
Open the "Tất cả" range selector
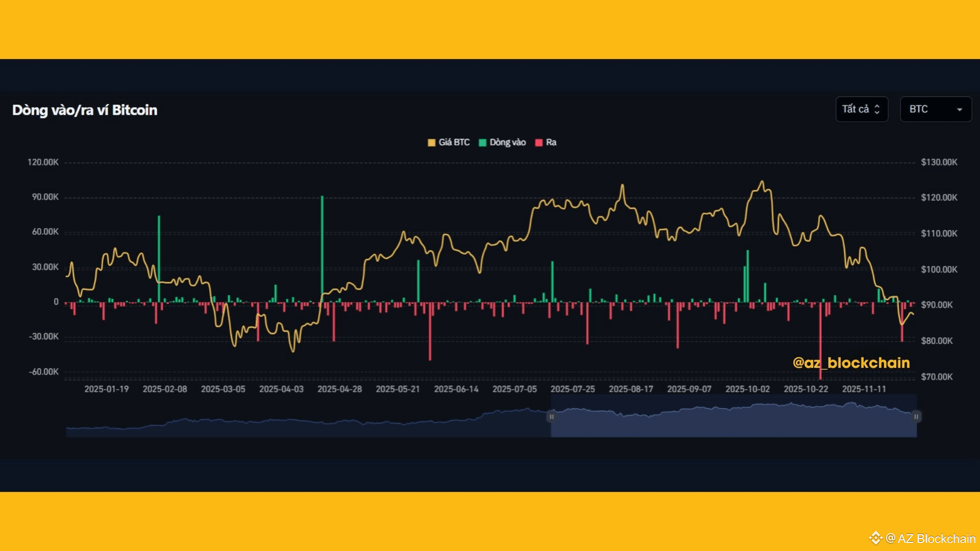pos(861,109)
